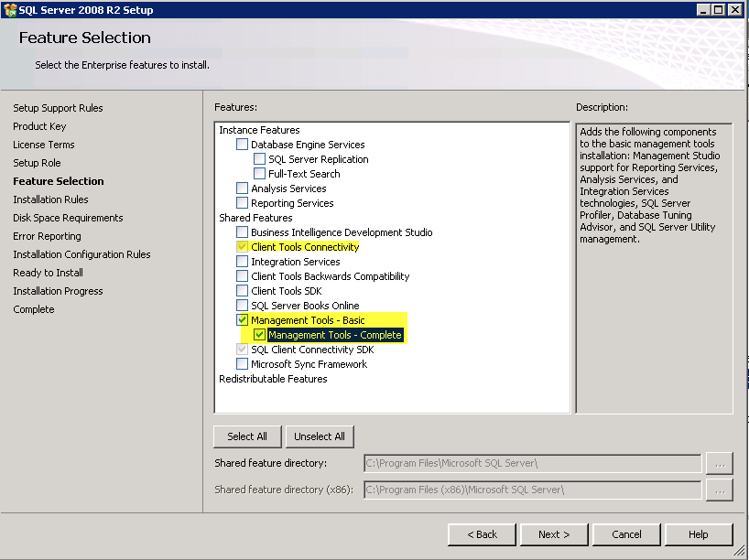Image resolution: width=749 pixels, height=560 pixels.
Task: Toggle the Client Tools Connectivity checkbox
Action: point(242,247)
